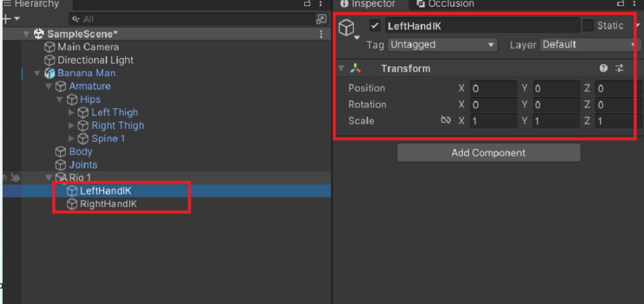Select Directional Light object
This screenshot has height=304, width=644.
pyautogui.click(x=96, y=60)
